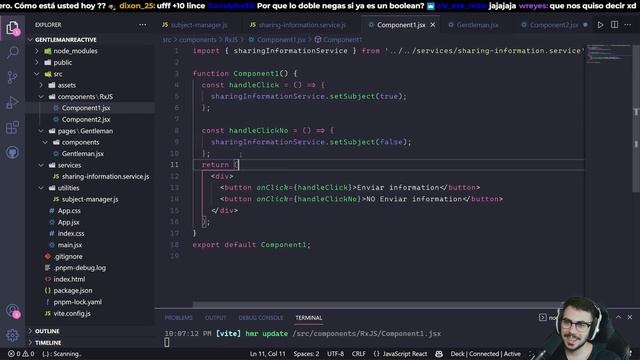Open the OUTPUT panel tab

tap(215, 318)
